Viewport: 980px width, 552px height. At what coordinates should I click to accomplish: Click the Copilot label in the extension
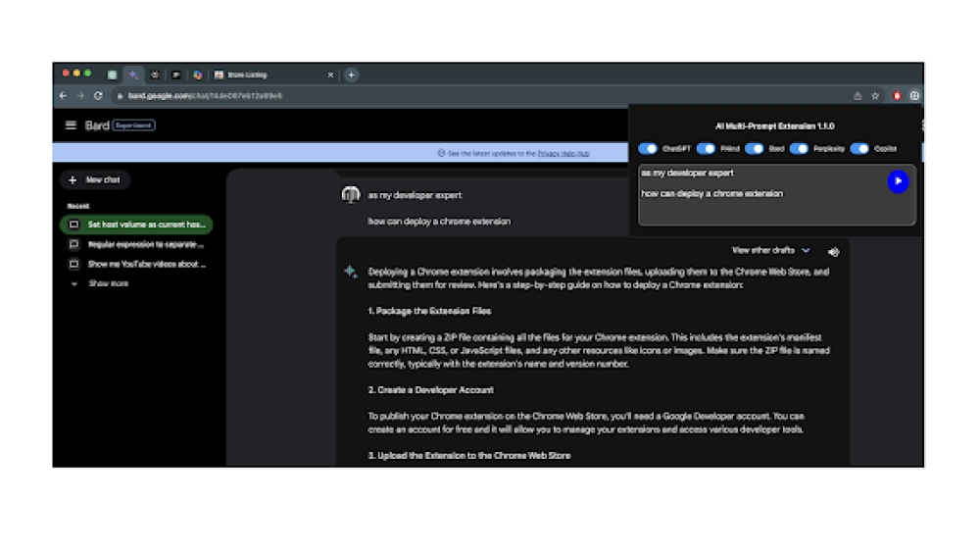point(885,149)
